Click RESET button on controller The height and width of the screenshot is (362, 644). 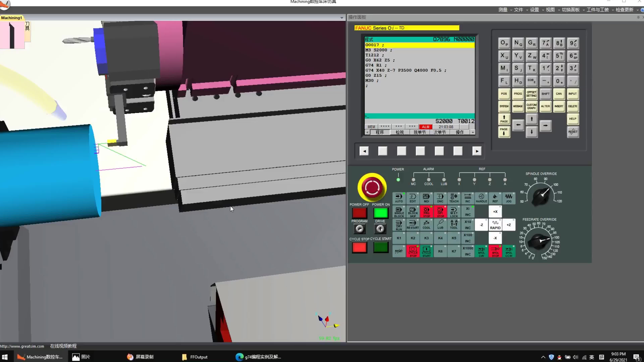coord(573,132)
